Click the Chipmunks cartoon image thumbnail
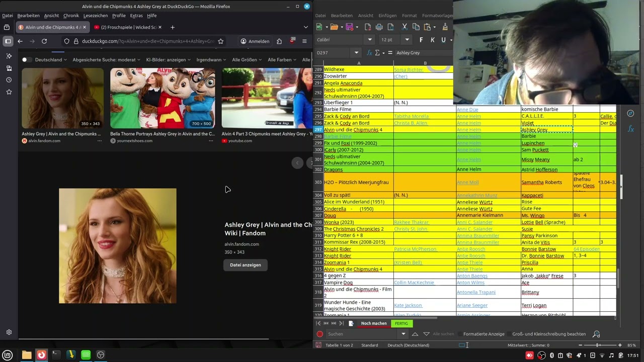The image size is (644, 362). (x=163, y=98)
